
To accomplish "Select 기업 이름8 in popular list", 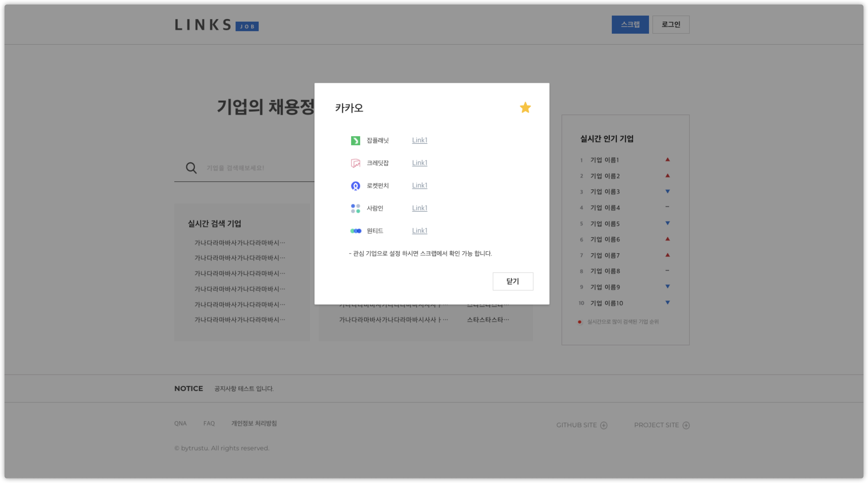I will pos(605,271).
